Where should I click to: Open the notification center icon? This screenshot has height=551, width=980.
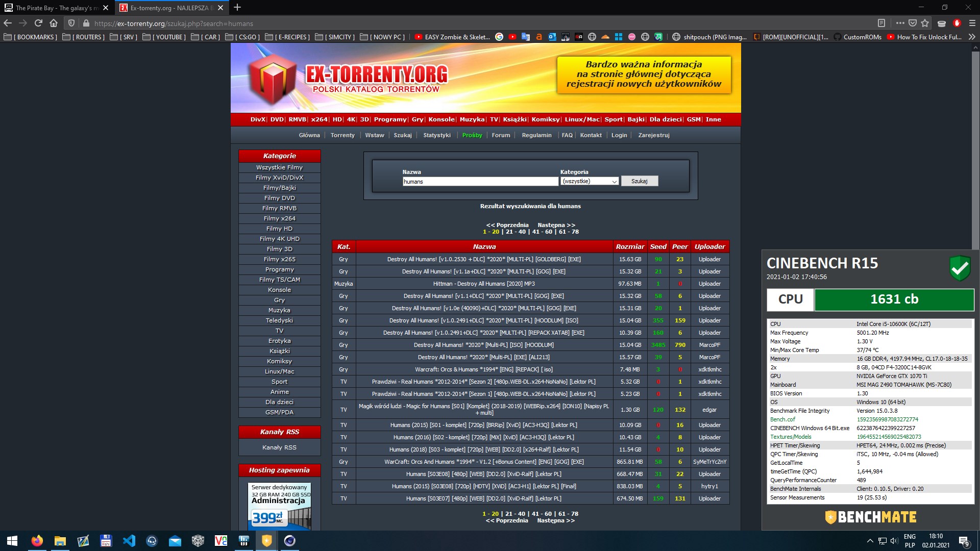(964, 541)
